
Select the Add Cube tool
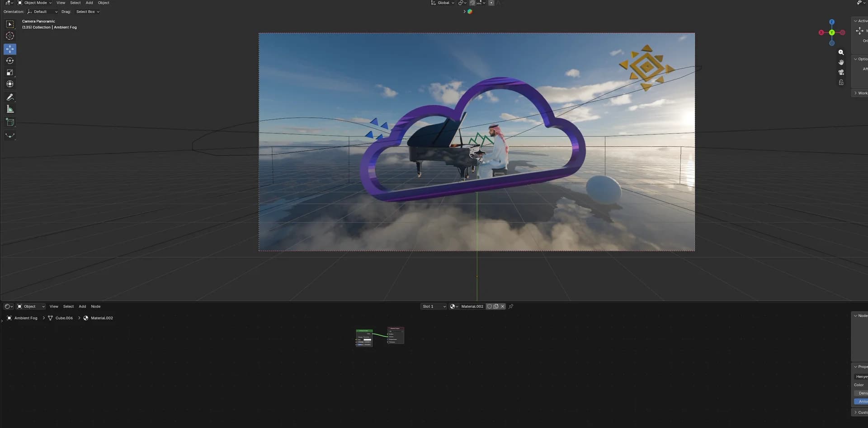10,122
